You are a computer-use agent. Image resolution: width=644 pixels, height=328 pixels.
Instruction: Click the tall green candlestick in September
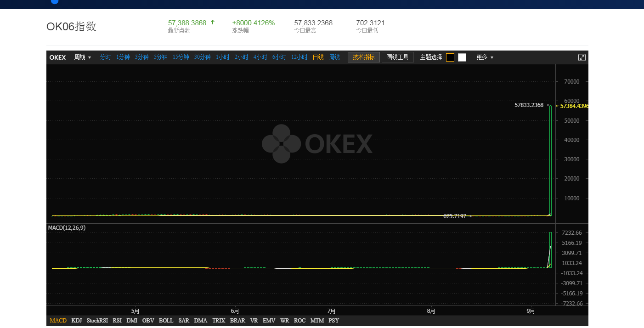point(550,160)
